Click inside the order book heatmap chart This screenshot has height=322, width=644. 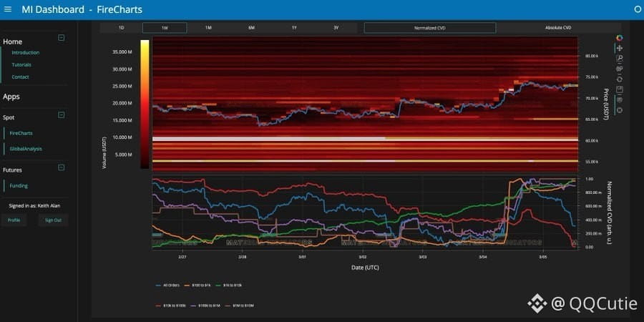pos(365,104)
